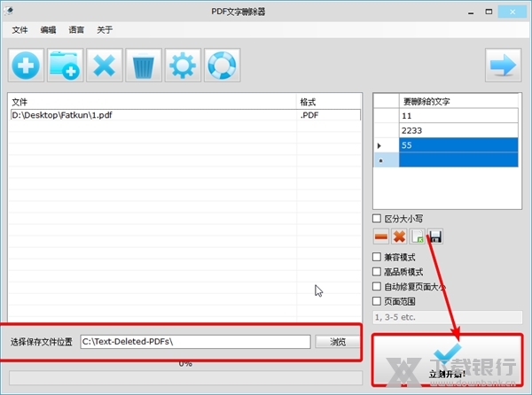The image size is (532, 395).
Task: Click the orange X clear-texts icon
Action: click(399, 236)
